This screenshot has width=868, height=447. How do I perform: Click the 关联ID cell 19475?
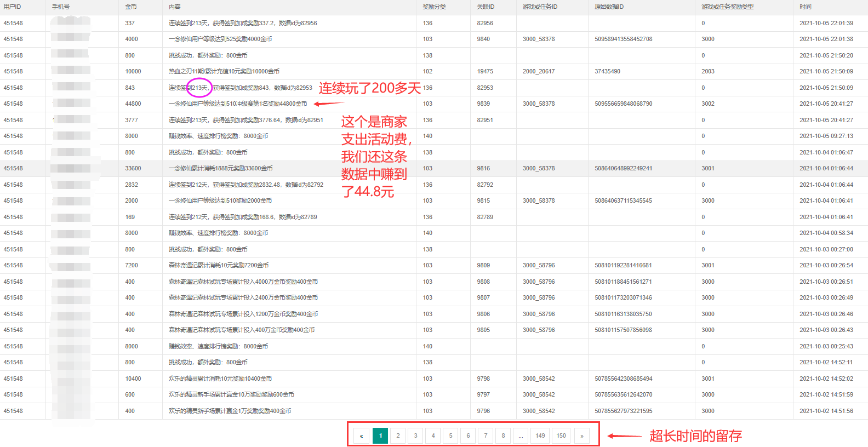tap(485, 71)
